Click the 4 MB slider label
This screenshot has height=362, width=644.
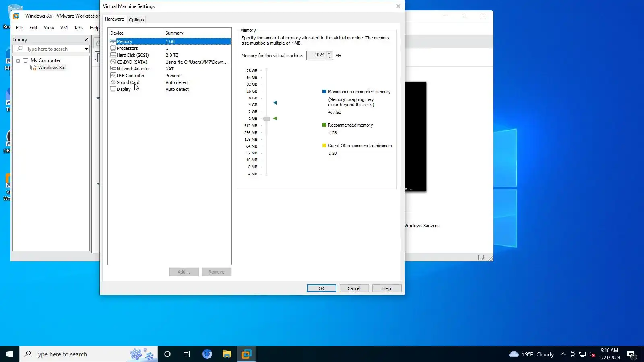click(x=253, y=174)
